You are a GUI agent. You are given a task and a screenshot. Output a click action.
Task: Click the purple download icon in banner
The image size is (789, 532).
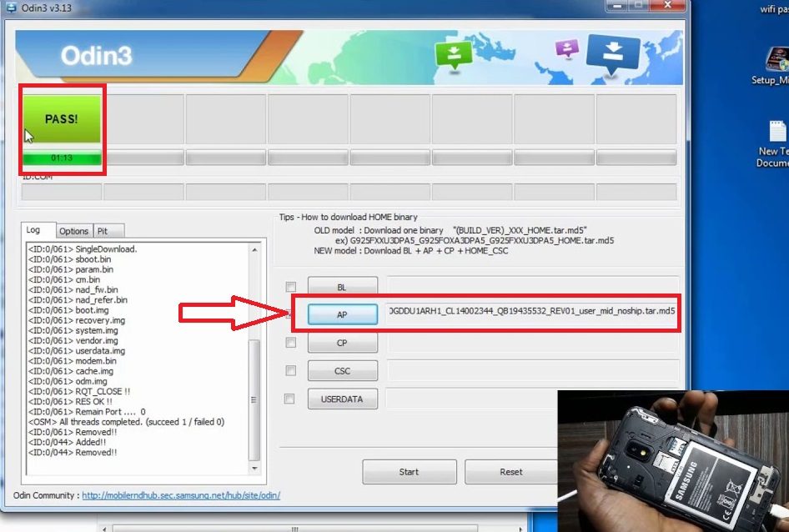[x=566, y=49]
